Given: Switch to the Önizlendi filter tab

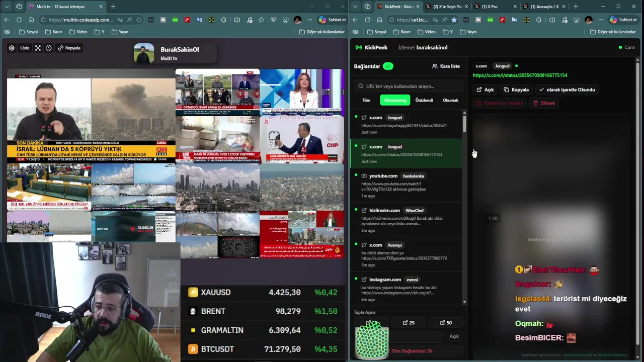Looking at the screenshot, I should tap(424, 100).
